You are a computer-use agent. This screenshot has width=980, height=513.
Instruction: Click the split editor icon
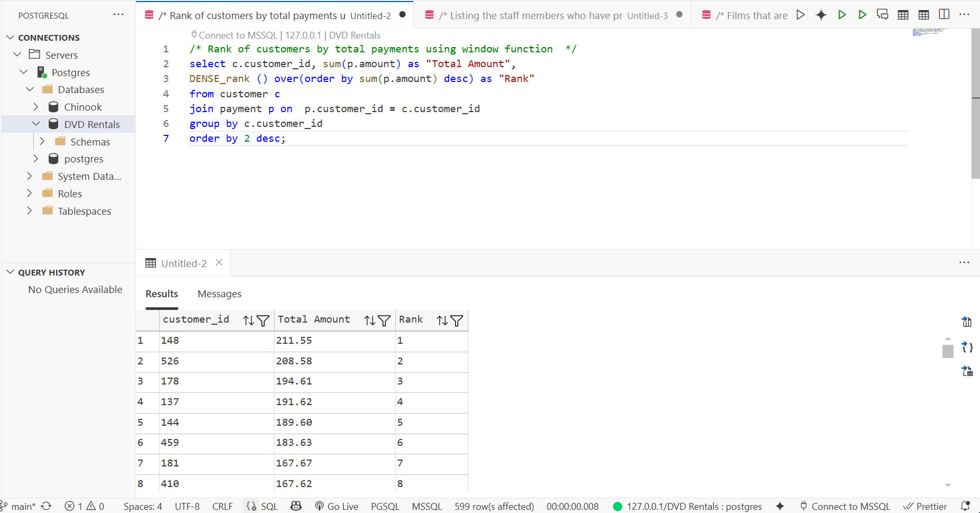click(x=944, y=14)
